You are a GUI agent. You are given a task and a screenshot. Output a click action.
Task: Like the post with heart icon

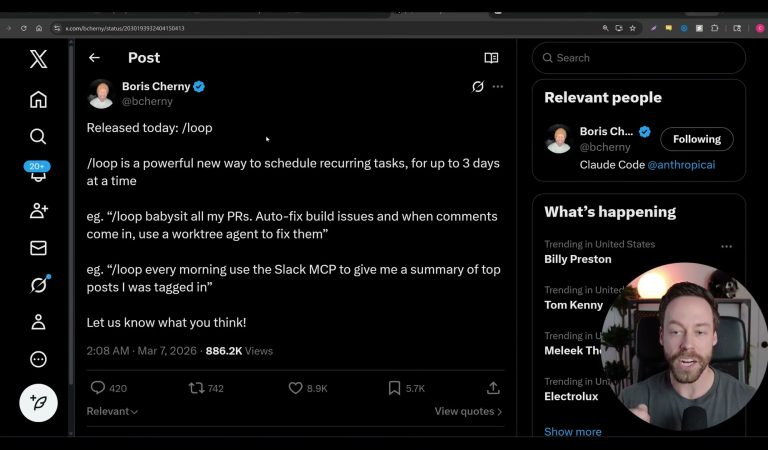tap(295, 388)
